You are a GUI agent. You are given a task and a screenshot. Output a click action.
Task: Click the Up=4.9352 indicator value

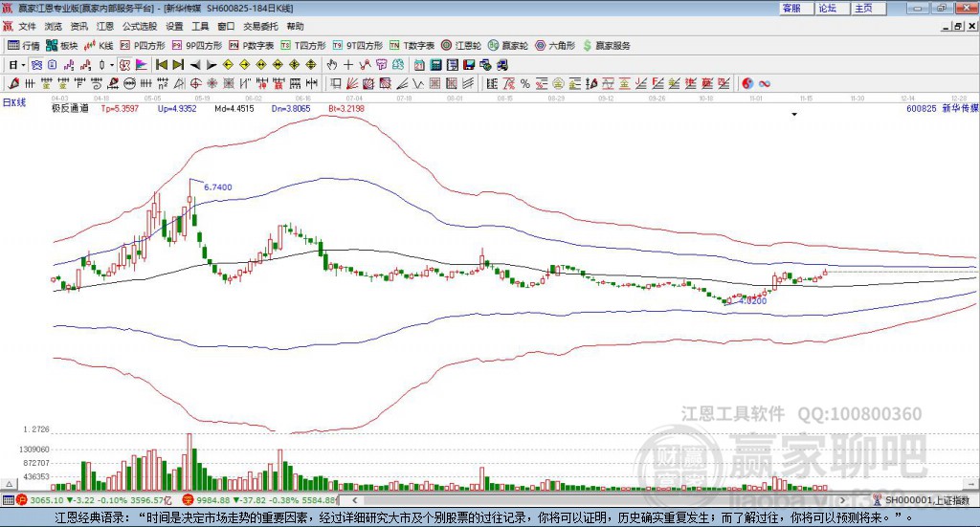click(x=177, y=109)
